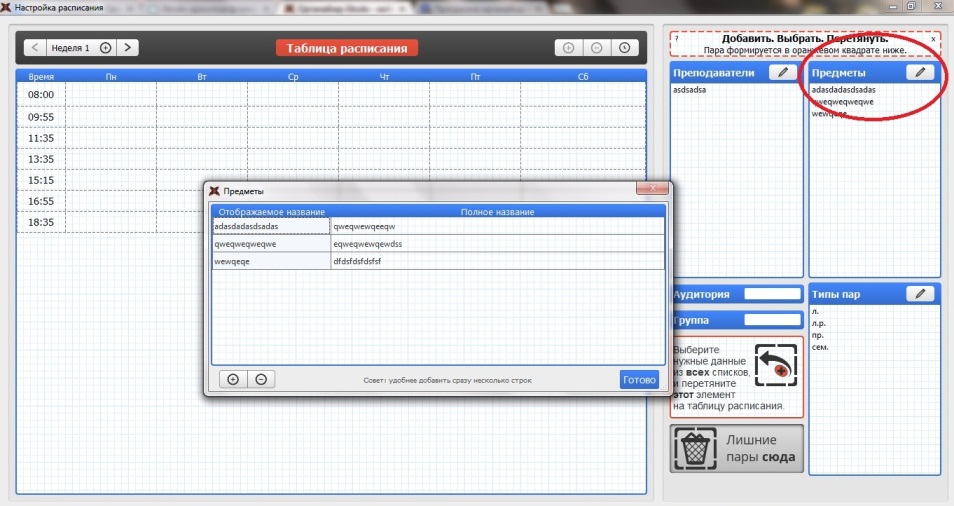Select subject qweqweqweqwe in right panel
This screenshot has width=954, height=506.
844,102
